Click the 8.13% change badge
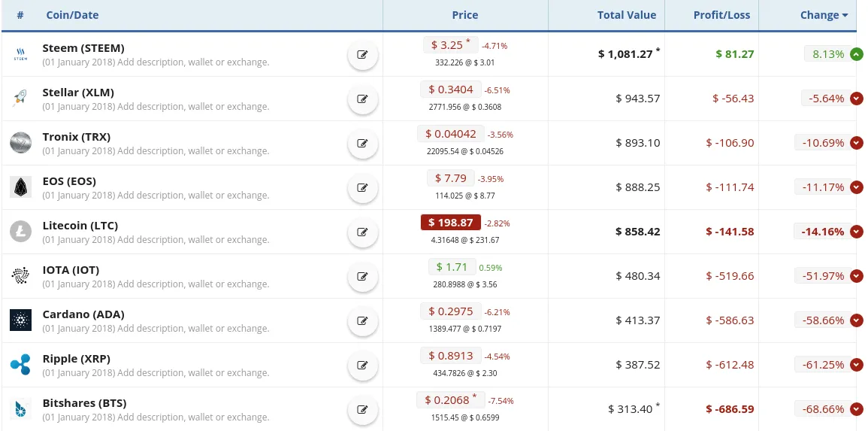This screenshot has height=431, width=868. tap(827, 54)
